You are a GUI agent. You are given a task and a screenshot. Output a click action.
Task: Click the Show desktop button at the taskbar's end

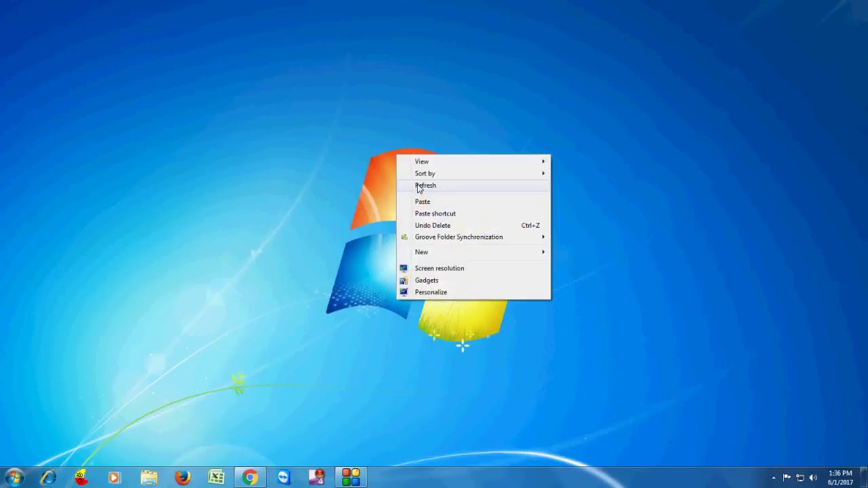[863, 478]
